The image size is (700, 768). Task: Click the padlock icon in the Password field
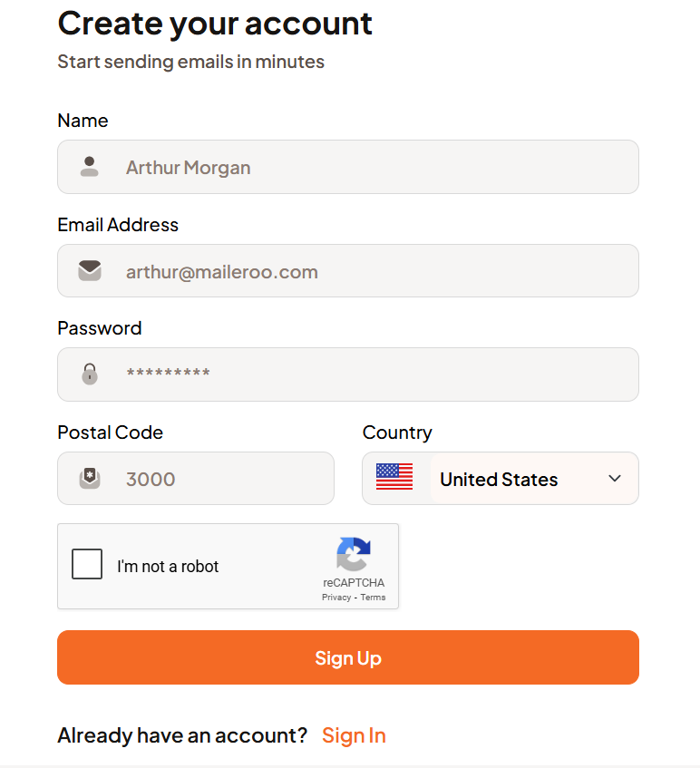[x=89, y=374]
